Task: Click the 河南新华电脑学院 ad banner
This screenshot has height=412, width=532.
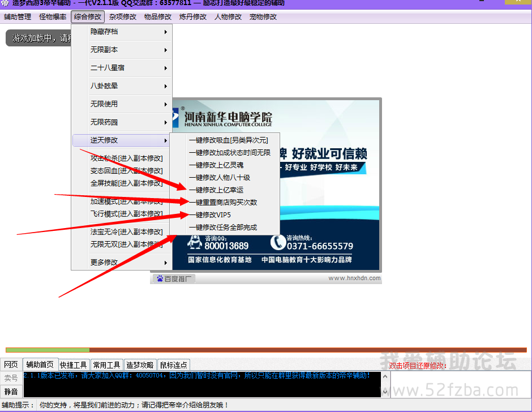Action: 228,118
